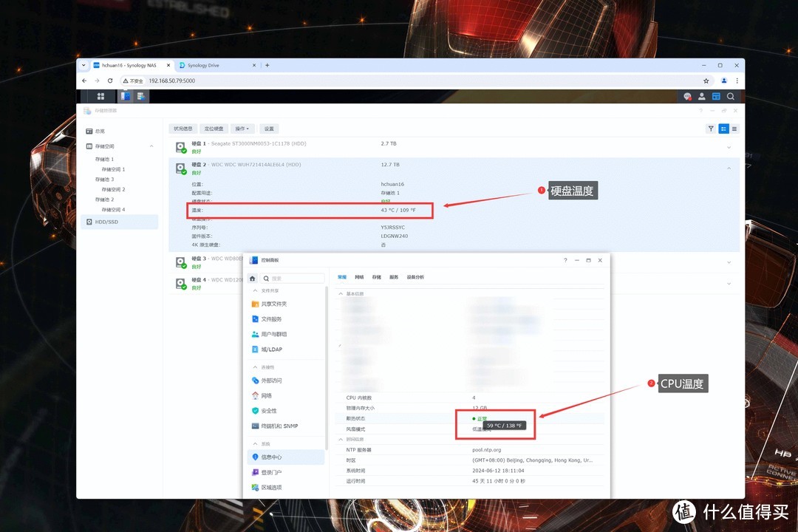Click the 硬盘 4 drive health icon
This screenshot has height=532, width=798.
coord(181,284)
